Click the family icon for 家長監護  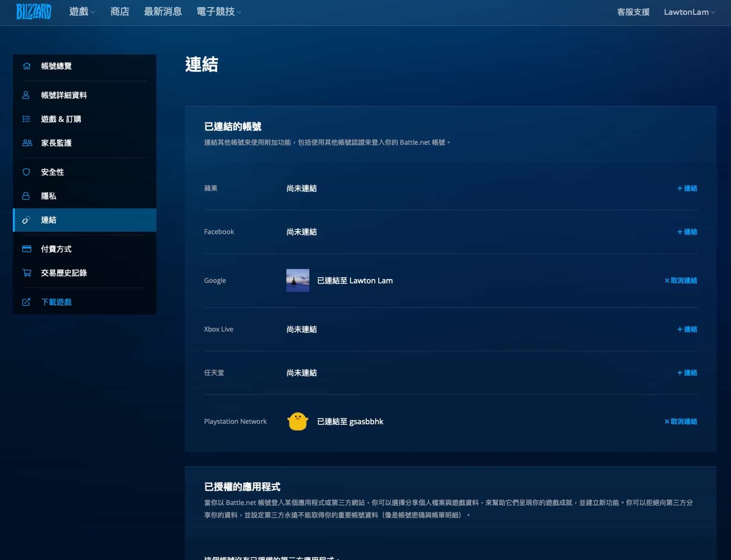(27, 143)
